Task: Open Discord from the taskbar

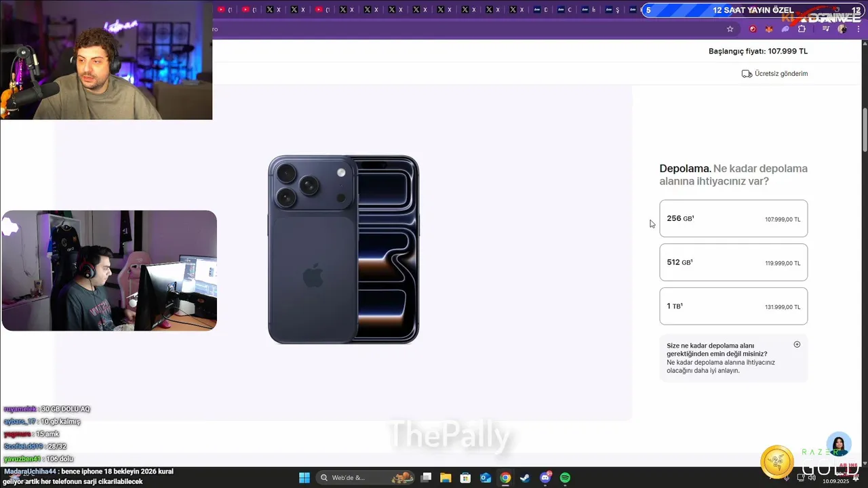Action: point(546,478)
